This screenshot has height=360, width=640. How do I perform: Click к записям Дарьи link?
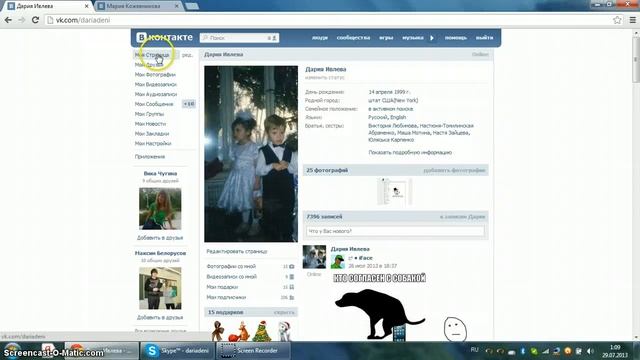(x=462, y=217)
